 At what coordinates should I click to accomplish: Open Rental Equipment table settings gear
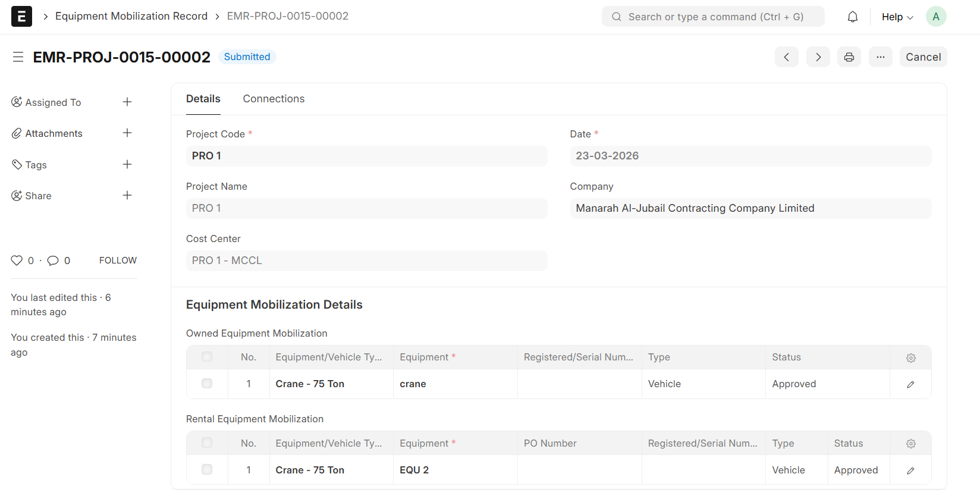[910, 444]
